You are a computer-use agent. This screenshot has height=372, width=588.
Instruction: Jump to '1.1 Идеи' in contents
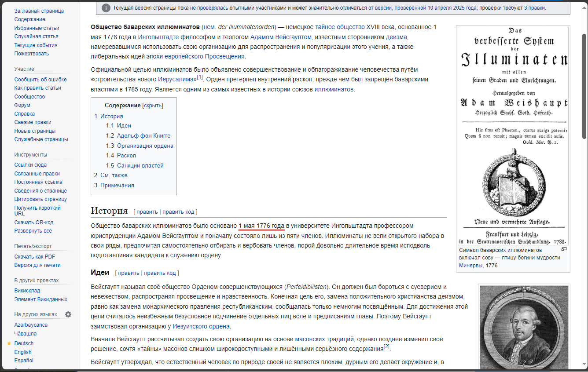point(118,126)
